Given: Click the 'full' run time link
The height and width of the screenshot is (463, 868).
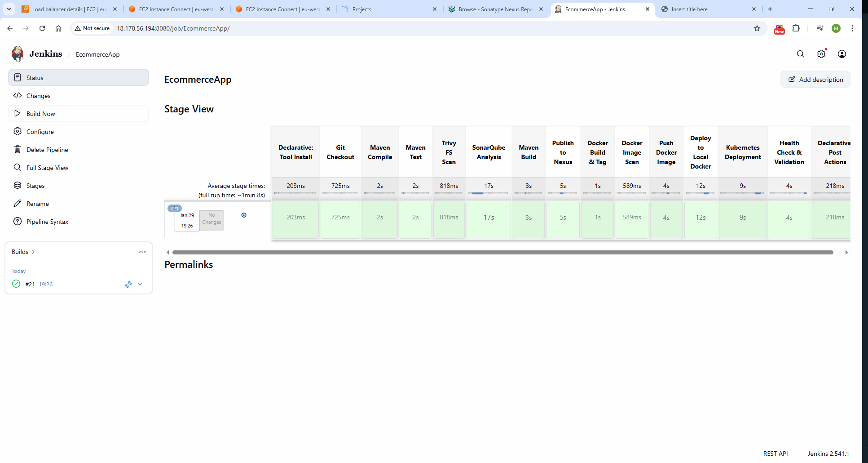Looking at the screenshot, I should (x=204, y=195).
